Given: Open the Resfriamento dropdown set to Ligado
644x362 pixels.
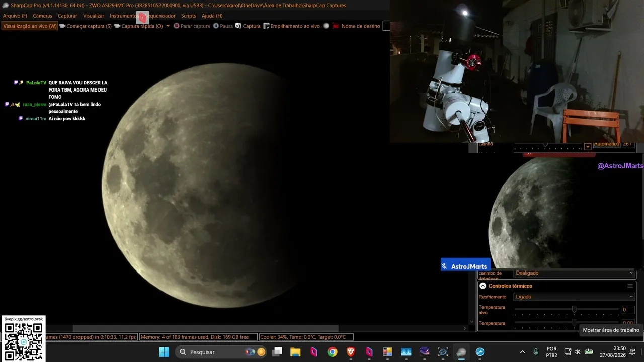Looking at the screenshot, I should (574, 297).
